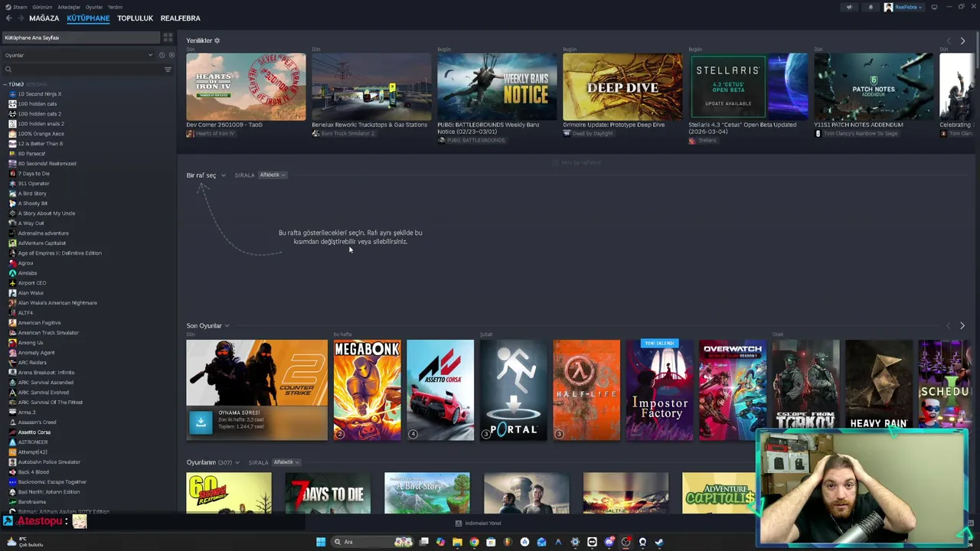Expand the RealFebra account dropdown
Viewport: 980px width, 551px height.
904,7
